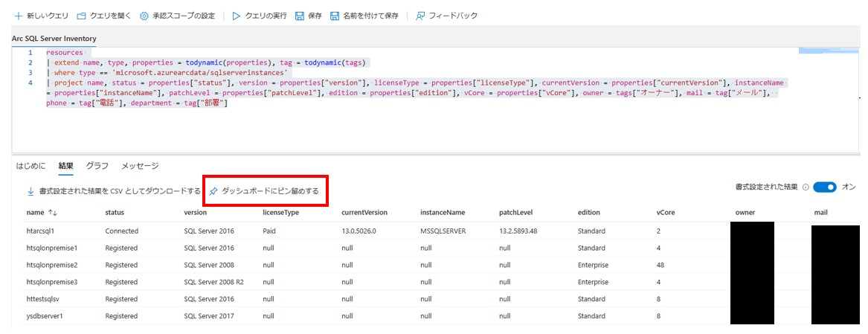
Task: Click the download arrow icon for CSV
Action: (30, 191)
